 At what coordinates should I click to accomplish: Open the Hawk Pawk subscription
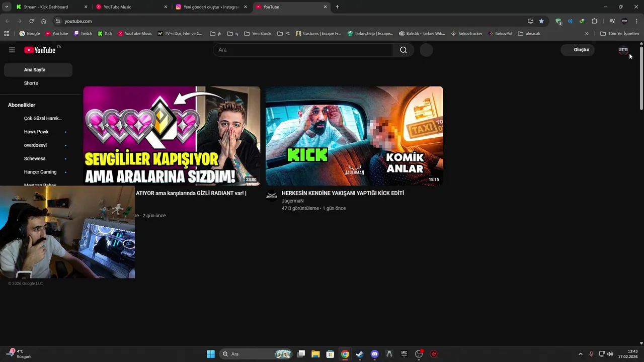[x=38, y=132]
